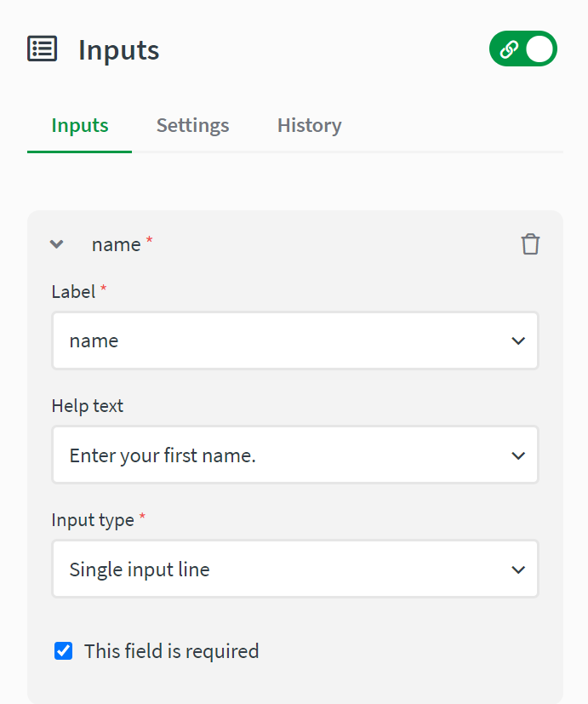Click the chevron icon on the Help text dropdown
The height and width of the screenshot is (704, 588).
[518, 455]
